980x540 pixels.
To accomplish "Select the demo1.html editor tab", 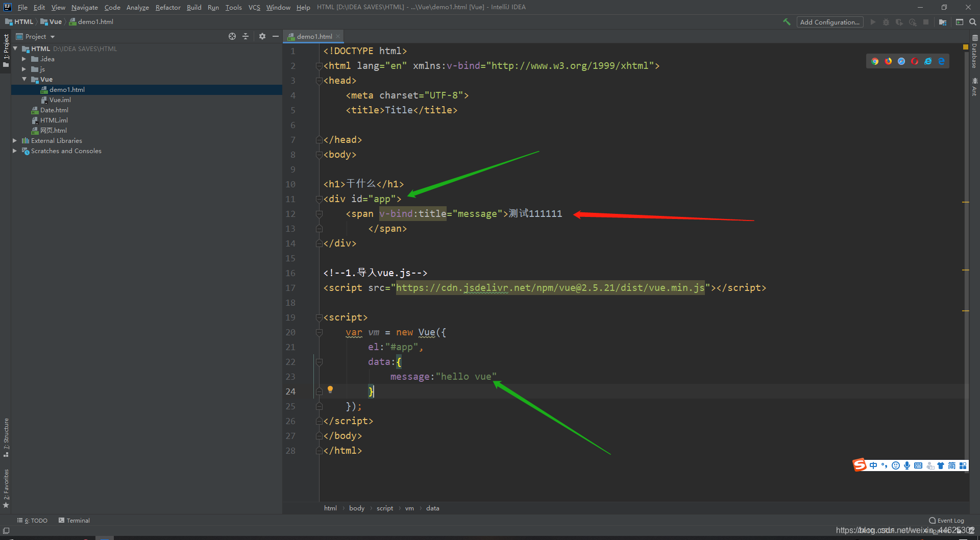I will pyautogui.click(x=314, y=36).
